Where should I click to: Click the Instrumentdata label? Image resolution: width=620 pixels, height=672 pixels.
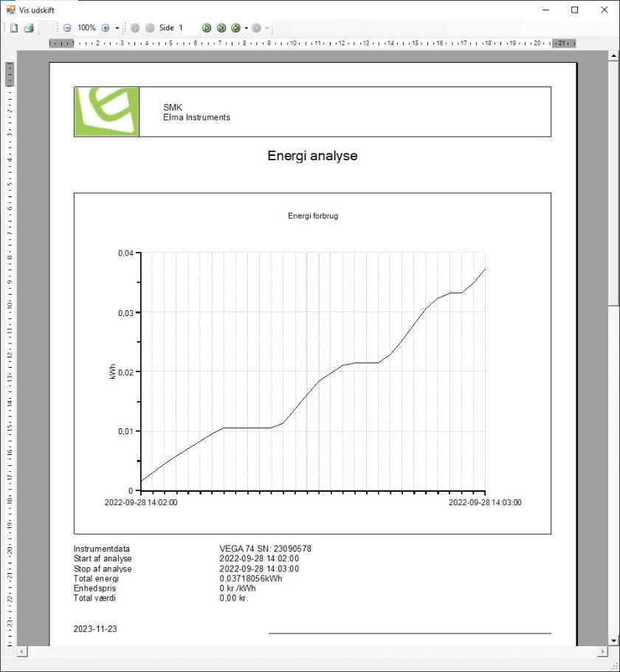[x=102, y=549]
